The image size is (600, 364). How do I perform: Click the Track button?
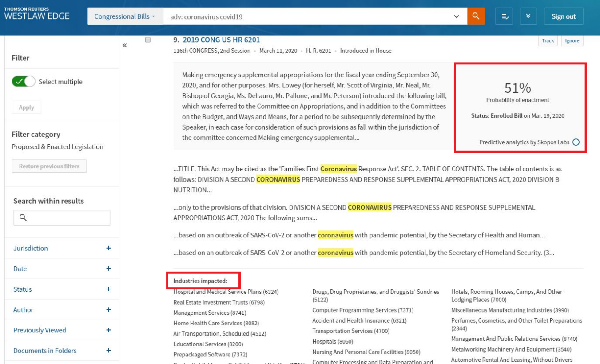point(548,40)
